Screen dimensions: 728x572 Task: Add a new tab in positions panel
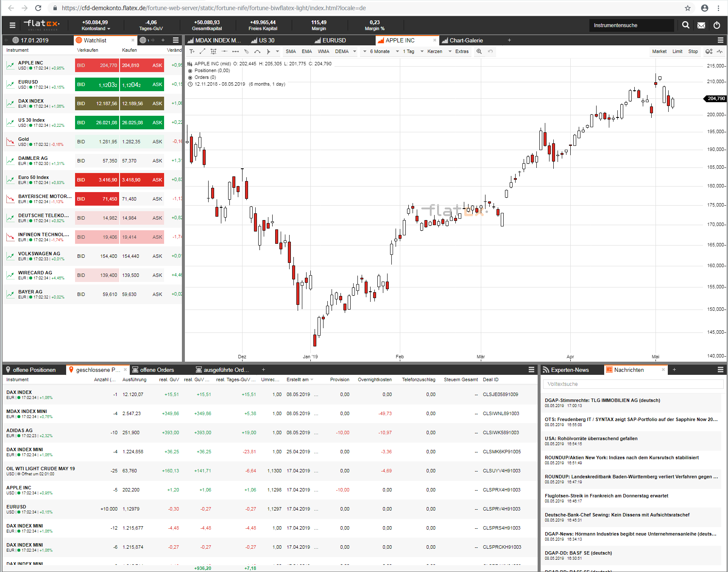[263, 370]
